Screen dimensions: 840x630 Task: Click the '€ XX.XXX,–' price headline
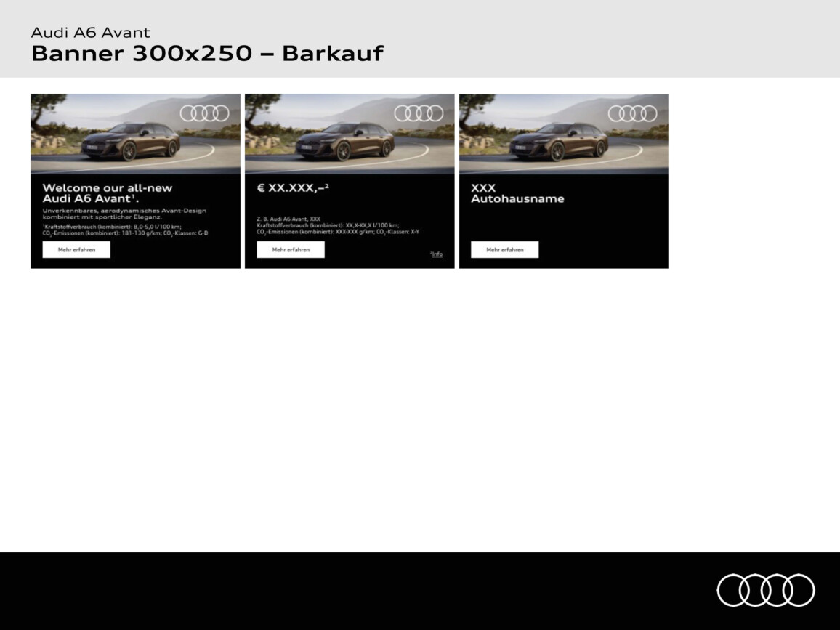293,187
